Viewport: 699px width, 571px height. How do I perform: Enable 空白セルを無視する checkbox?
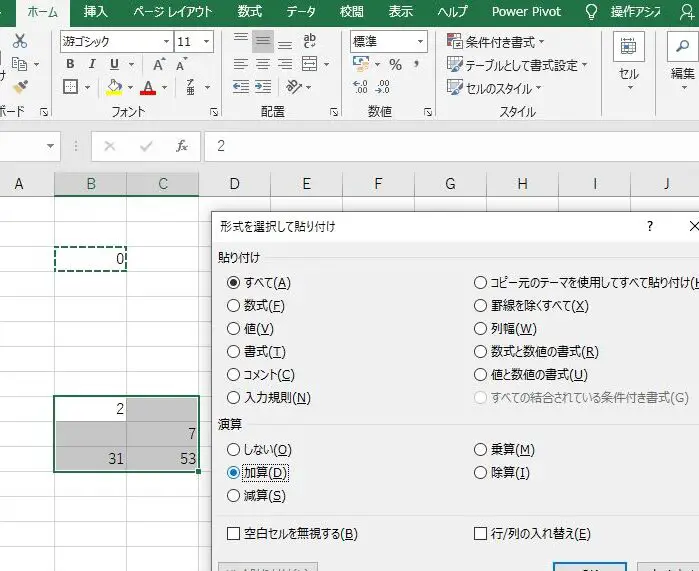(234, 534)
